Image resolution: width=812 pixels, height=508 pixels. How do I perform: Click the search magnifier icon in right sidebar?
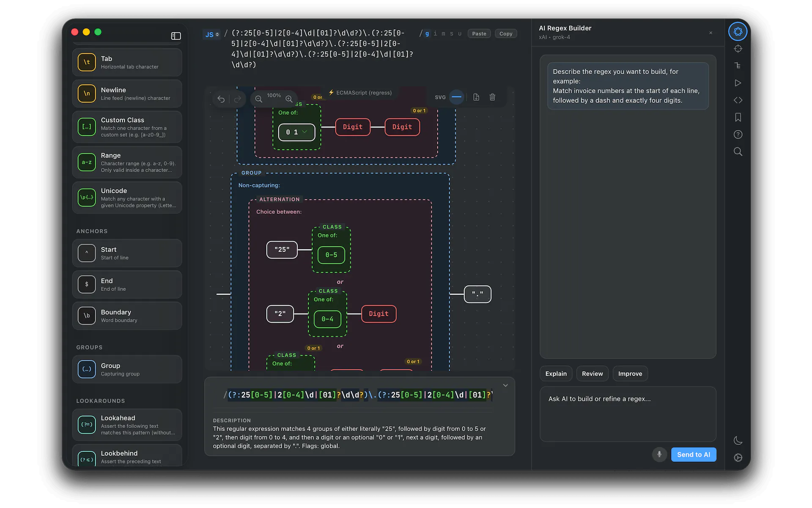[x=738, y=152]
